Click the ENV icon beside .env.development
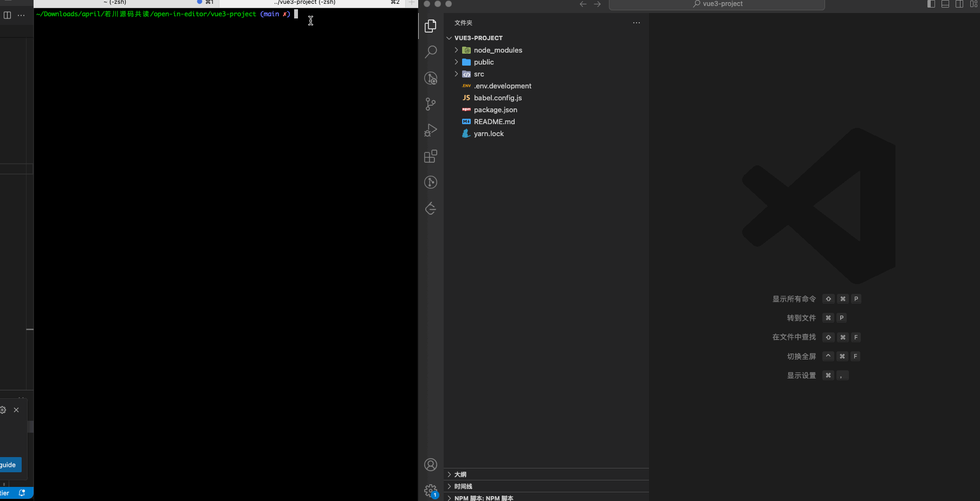 466,86
